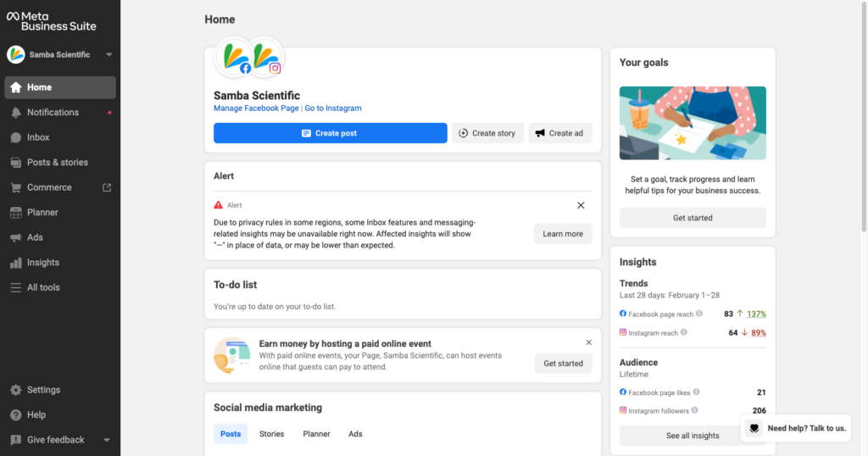Click the Facebook page reach info icon
This screenshot has height=456, width=868.
pyautogui.click(x=699, y=314)
